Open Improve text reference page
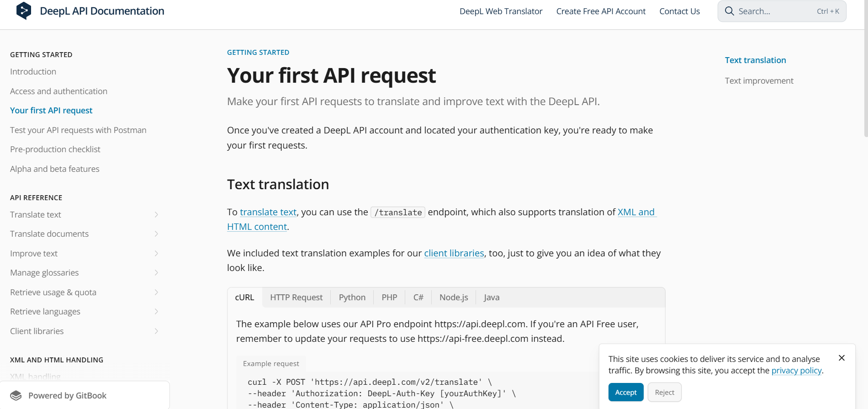 pyautogui.click(x=34, y=254)
